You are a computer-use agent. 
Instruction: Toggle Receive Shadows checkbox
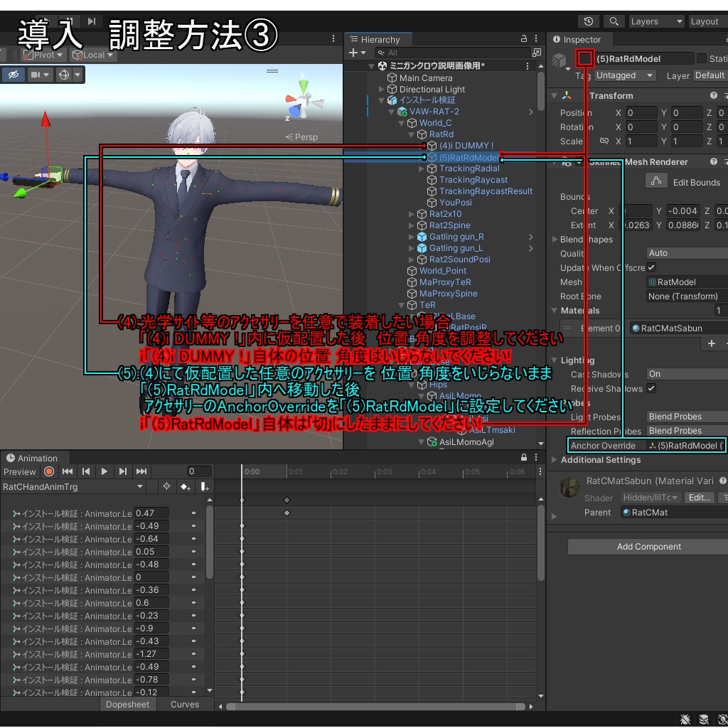pos(651,389)
